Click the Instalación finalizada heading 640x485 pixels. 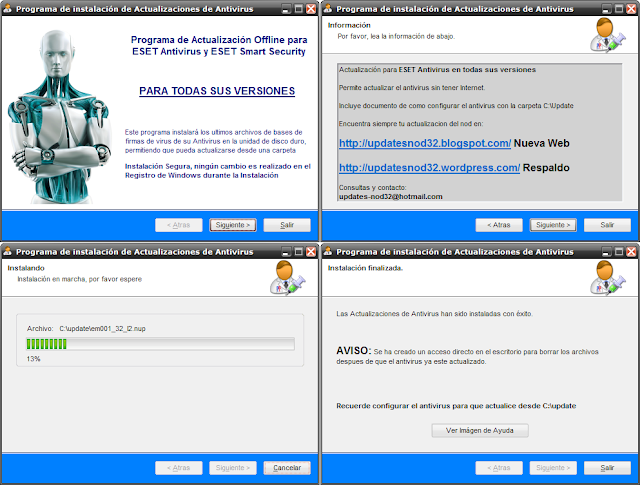coord(365,268)
